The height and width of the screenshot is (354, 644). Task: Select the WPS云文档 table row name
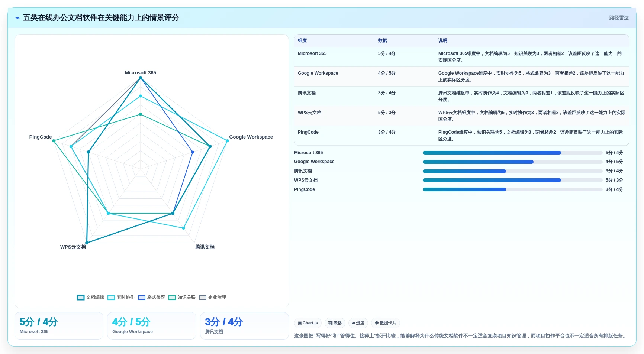click(309, 113)
